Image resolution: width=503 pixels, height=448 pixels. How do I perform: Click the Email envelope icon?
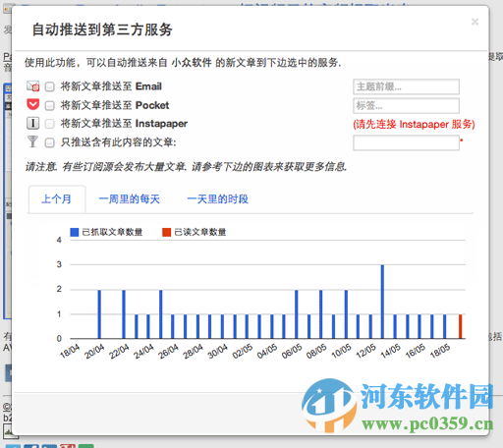click(x=33, y=86)
